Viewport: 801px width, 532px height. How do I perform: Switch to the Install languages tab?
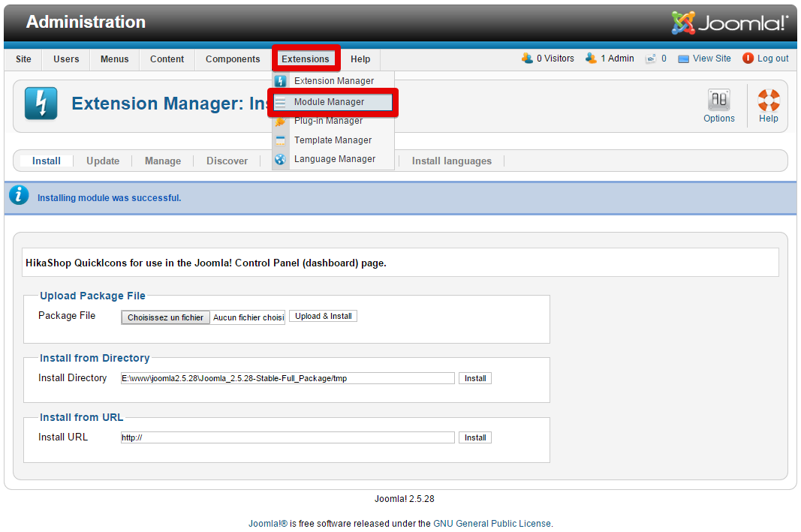coord(452,161)
